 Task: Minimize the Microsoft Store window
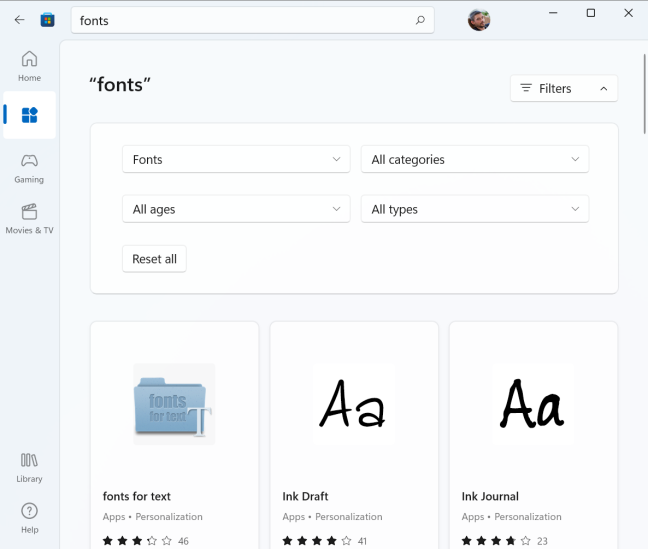(553, 13)
